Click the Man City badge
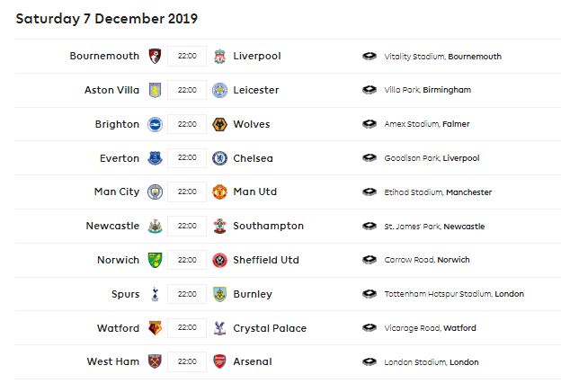The image size is (561, 392). click(156, 192)
